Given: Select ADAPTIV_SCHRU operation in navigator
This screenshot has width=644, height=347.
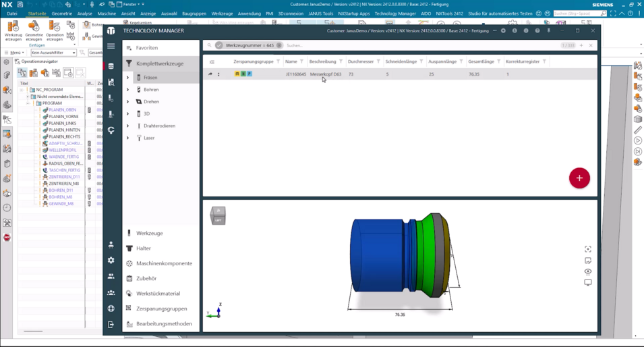Looking at the screenshot, I should 65,144.
